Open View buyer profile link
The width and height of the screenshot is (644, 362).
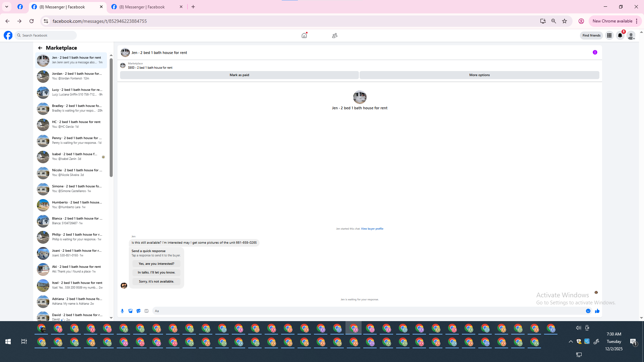coord(372,229)
